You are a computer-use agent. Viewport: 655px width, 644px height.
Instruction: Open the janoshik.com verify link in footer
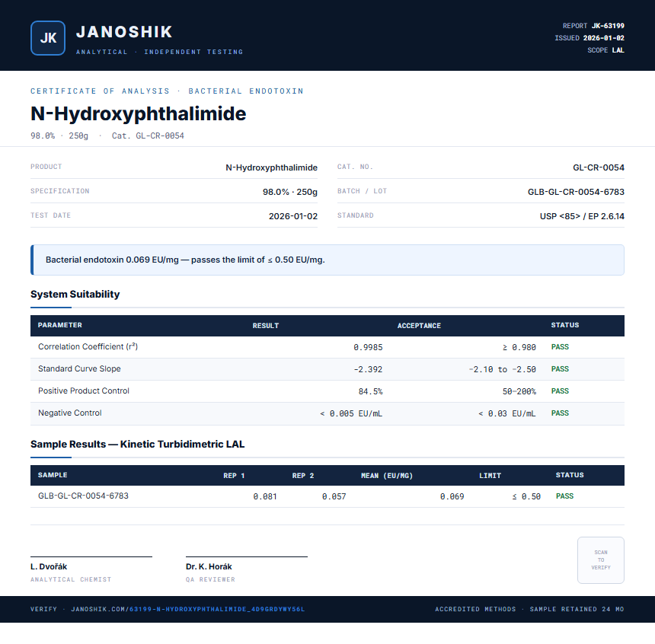click(x=188, y=609)
